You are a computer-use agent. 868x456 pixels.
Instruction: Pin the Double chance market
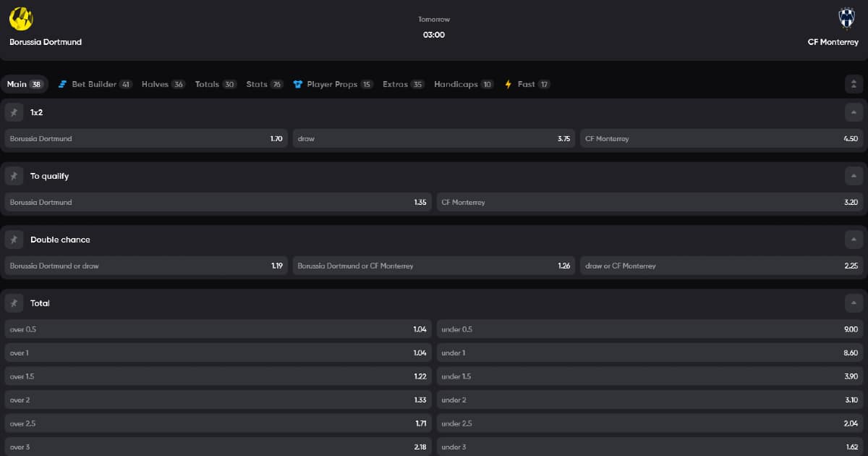(14, 240)
